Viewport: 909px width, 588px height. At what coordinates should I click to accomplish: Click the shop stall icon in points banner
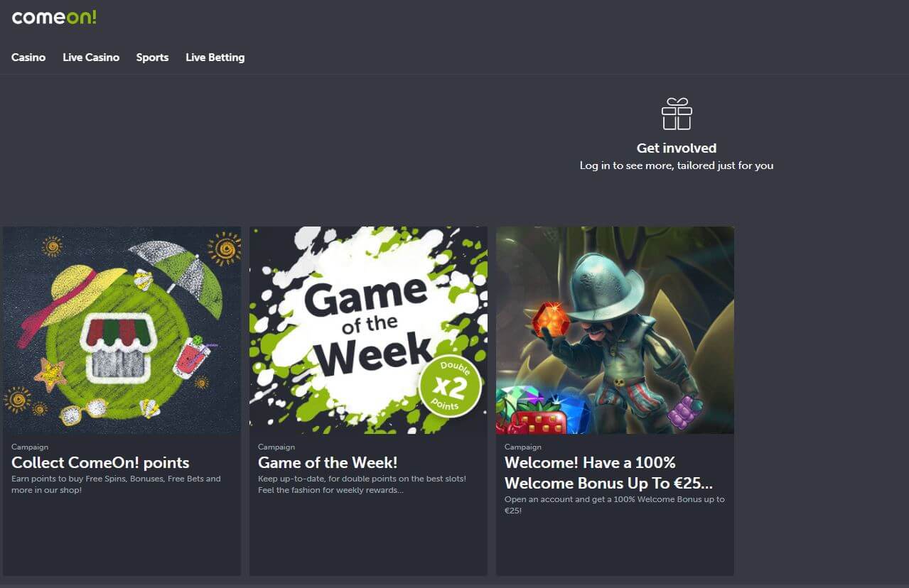[119, 344]
